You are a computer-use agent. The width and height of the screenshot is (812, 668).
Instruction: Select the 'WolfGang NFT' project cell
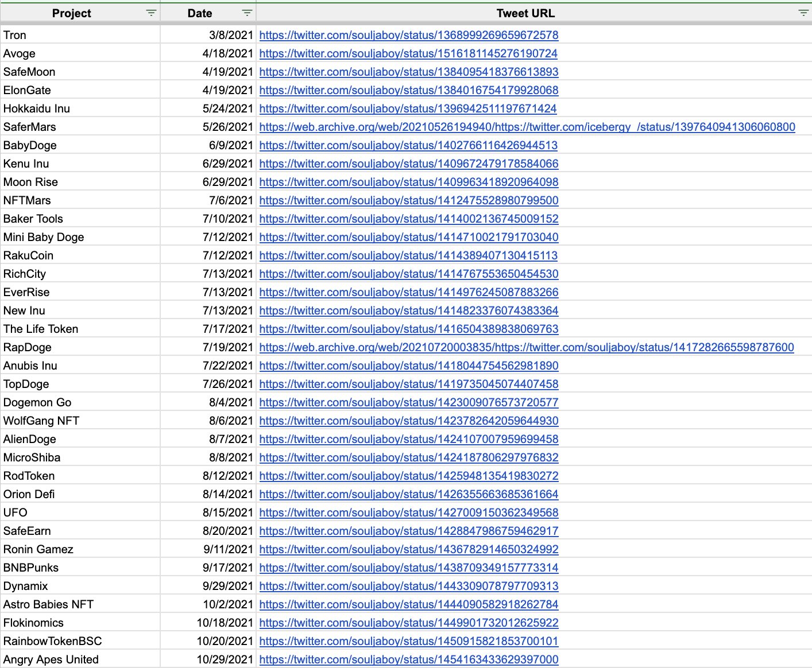[80, 421]
